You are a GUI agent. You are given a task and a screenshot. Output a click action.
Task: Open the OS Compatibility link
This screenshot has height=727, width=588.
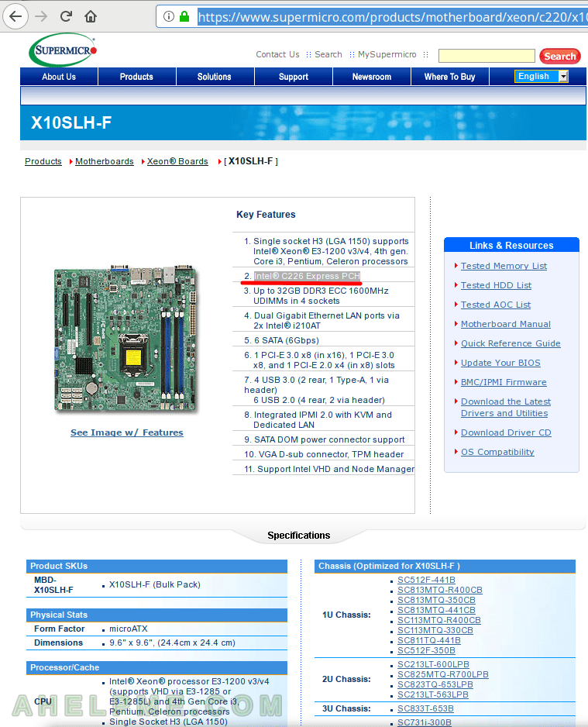497,452
